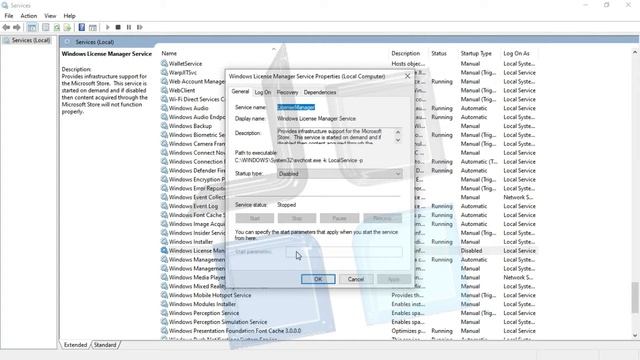The height and width of the screenshot is (360, 640).
Task: Click Disabled startup type cell in list
Action: [471, 251]
